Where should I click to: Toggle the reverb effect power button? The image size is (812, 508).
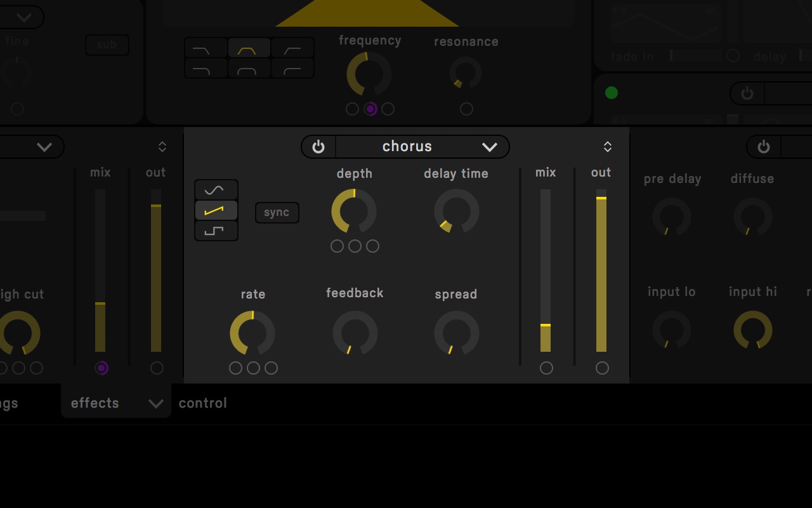[764, 147]
